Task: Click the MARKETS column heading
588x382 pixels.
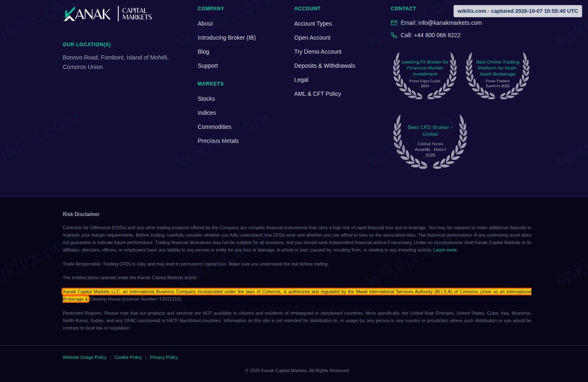Action: click(210, 84)
